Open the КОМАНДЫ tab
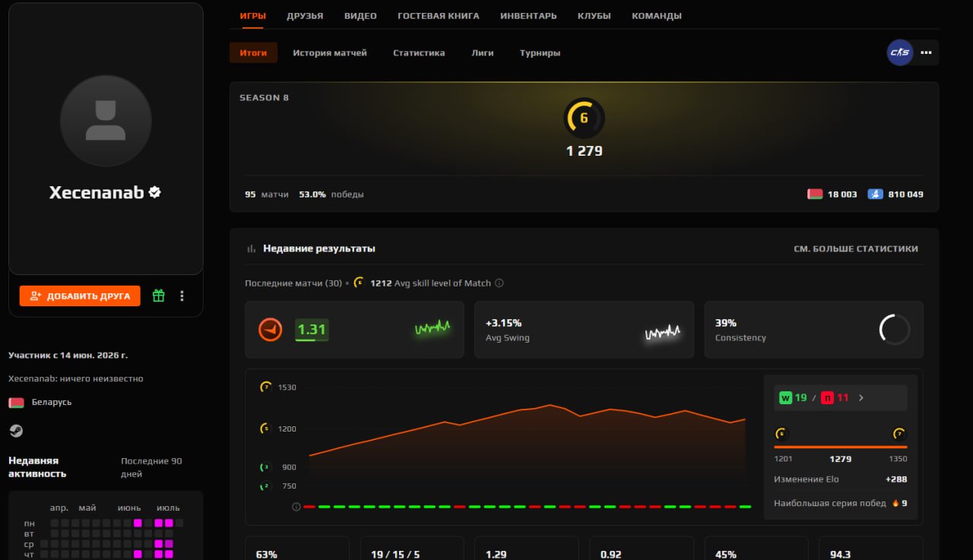Screen dimensions: 973x560 (x=657, y=16)
